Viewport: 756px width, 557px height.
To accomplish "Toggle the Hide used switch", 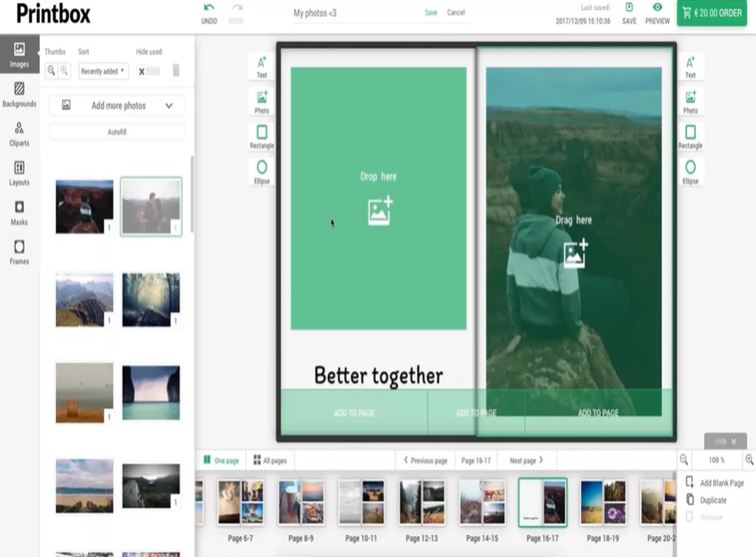I will pyautogui.click(x=148, y=71).
